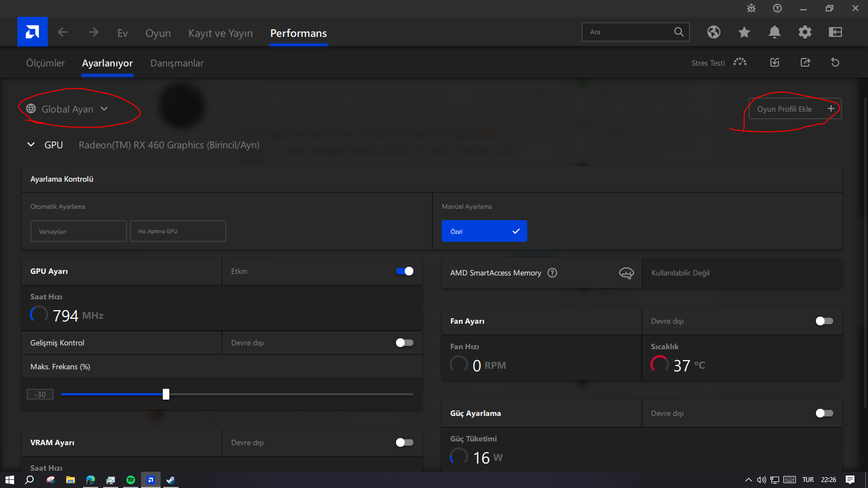Open File Explorer from taskbar
The width and height of the screenshot is (868, 488).
71,480
